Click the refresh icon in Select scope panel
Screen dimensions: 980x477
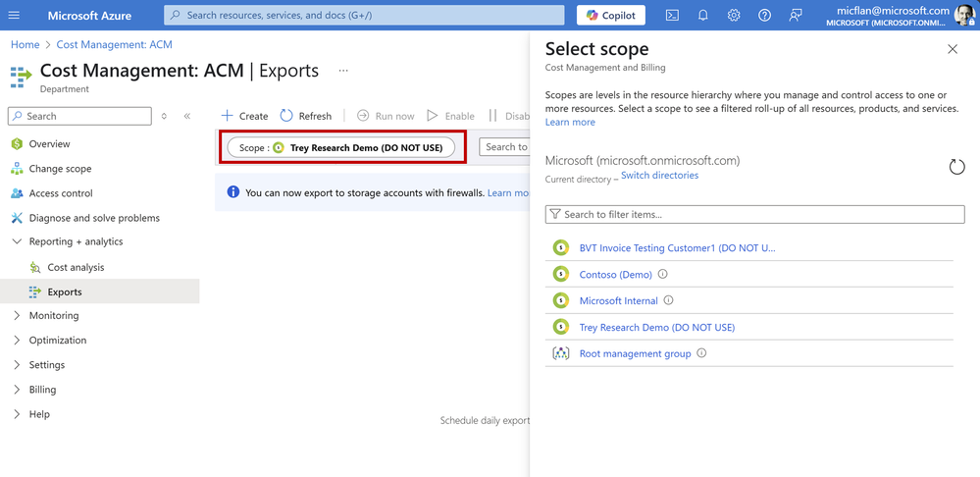coord(956,167)
